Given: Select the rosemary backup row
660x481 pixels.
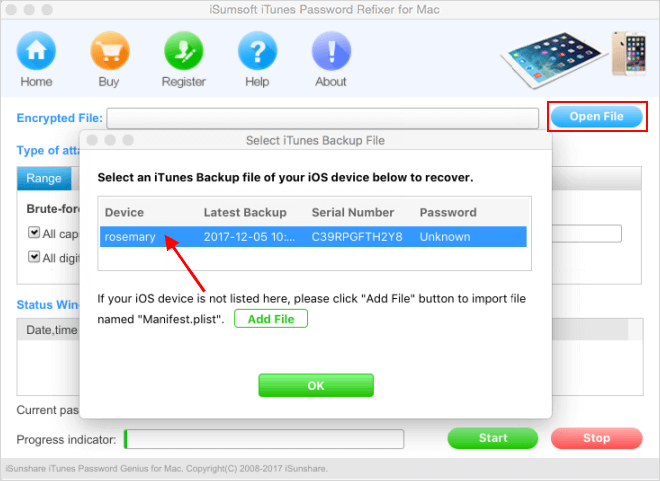Looking at the screenshot, I should click(313, 237).
